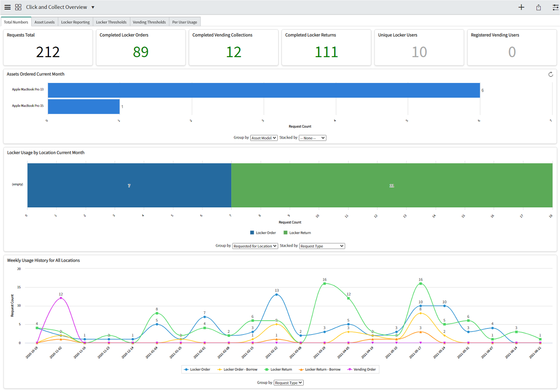The height and width of the screenshot is (392, 560).
Task: Click the 2021-05-17 date axis label
Action: [416, 352]
